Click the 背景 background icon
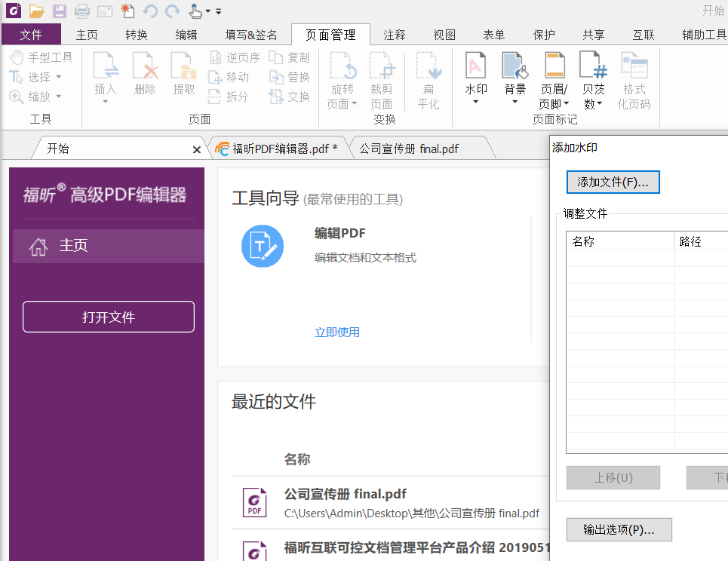728x561 pixels. coord(515,66)
